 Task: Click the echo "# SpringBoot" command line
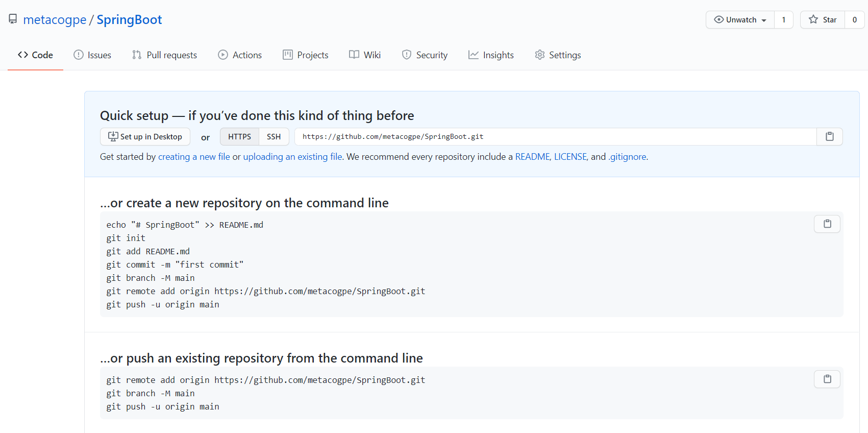[185, 225]
